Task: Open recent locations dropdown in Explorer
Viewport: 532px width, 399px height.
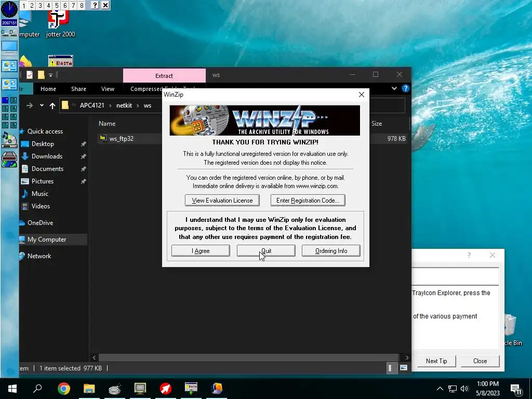Action: pyautogui.click(x=42, y=105)
